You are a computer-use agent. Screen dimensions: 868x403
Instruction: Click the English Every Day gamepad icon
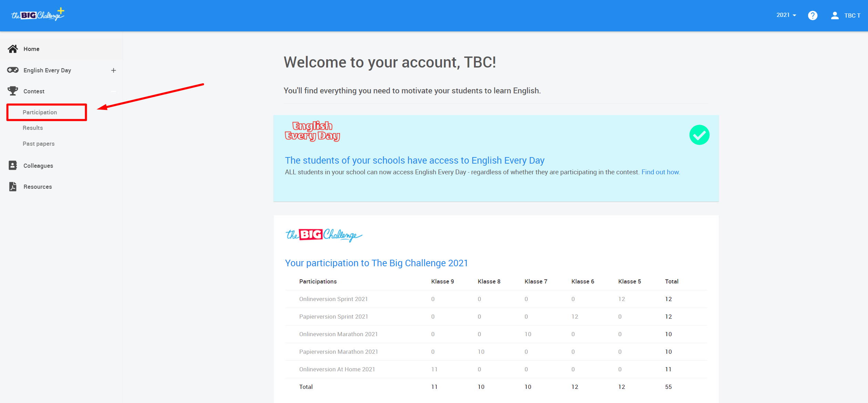point(13,70)
